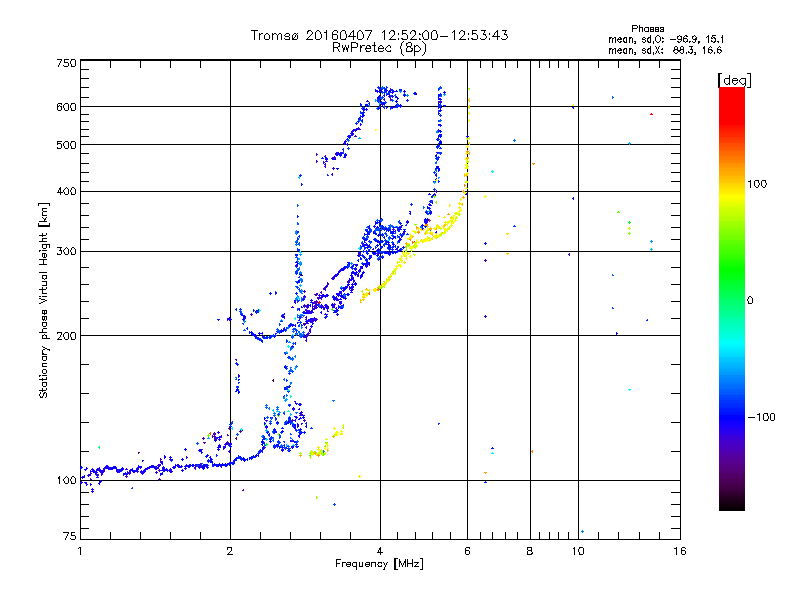The image size is (800, 600).
Task: Click the x-axis tick label '10'
Action: [578, 551]
